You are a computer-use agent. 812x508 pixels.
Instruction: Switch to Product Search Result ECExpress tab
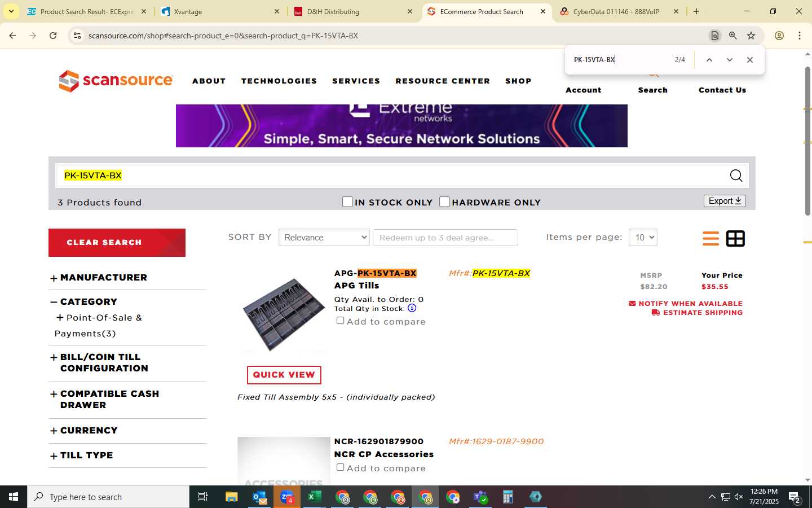coord(86,11)
